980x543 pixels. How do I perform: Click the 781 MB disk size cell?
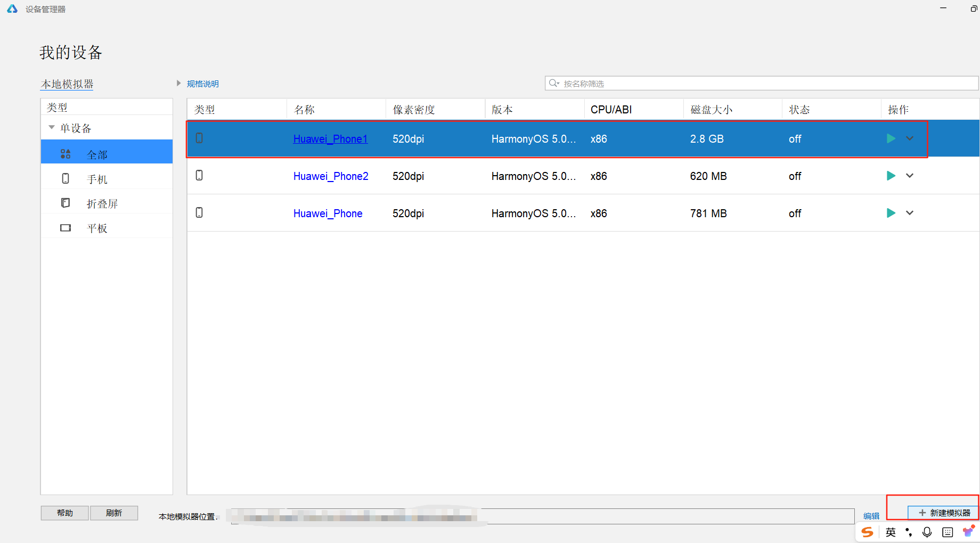coord(708,213)
